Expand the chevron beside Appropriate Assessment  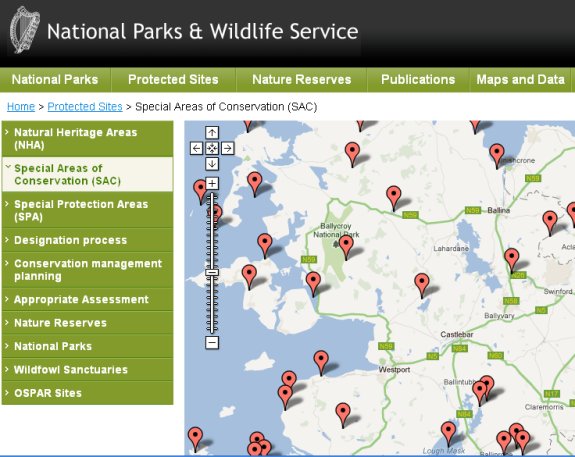[7, 299]
